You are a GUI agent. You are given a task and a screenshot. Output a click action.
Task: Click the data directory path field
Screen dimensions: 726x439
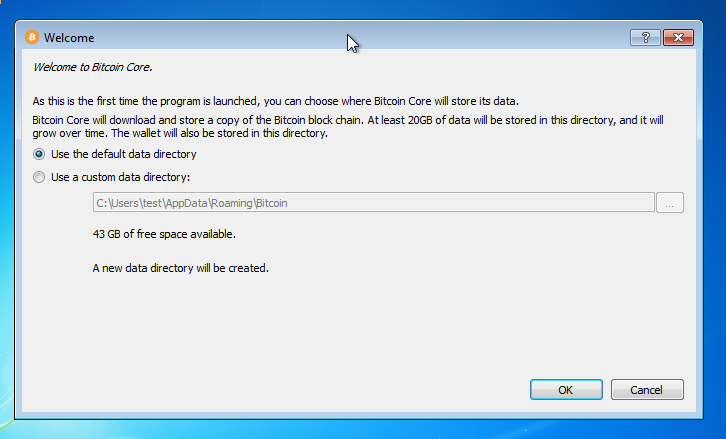pos(372,203)
